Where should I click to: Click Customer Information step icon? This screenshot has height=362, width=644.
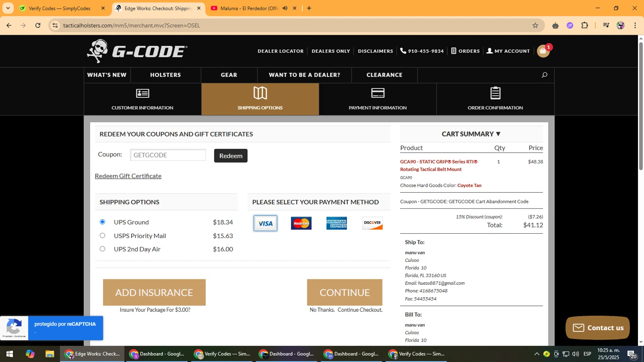click(x=143, y=93)
